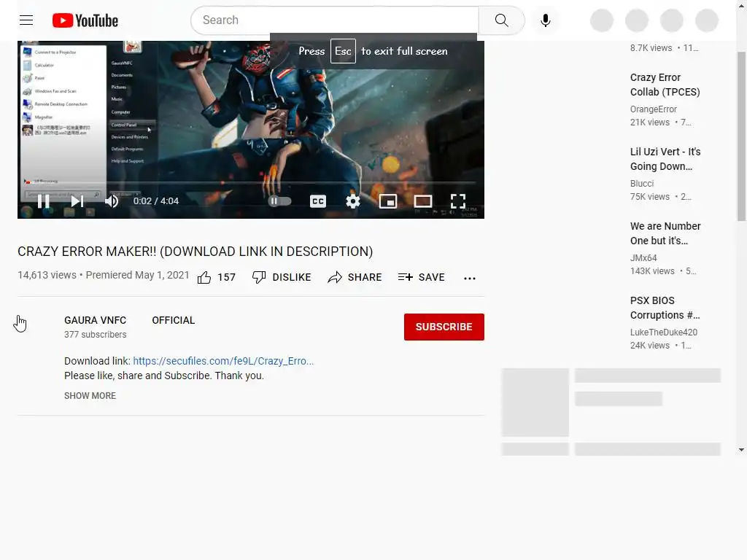Focus the Search input field
Viewport: 747px width, 560px height.
coord(335,20)
